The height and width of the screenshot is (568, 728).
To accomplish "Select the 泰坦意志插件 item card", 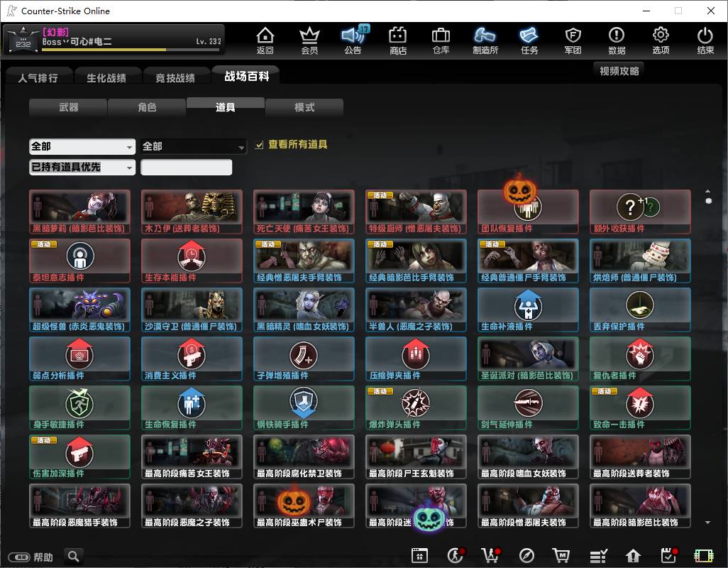I will (80, 261).
